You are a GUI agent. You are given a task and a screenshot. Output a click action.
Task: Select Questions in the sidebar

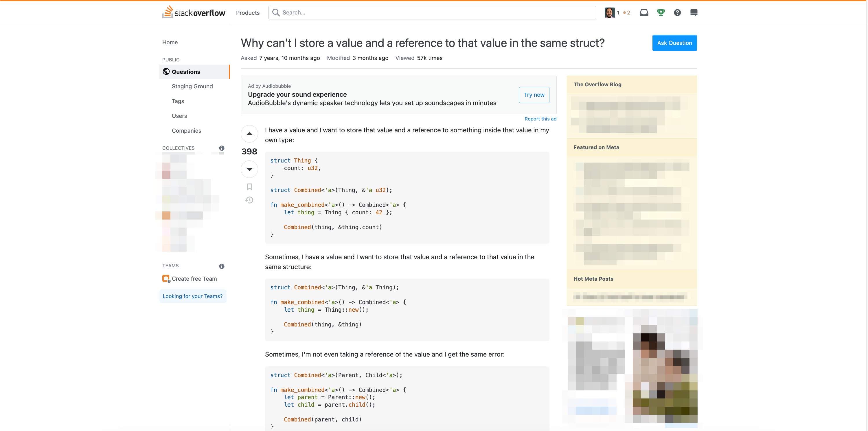[x=194, y=72]
